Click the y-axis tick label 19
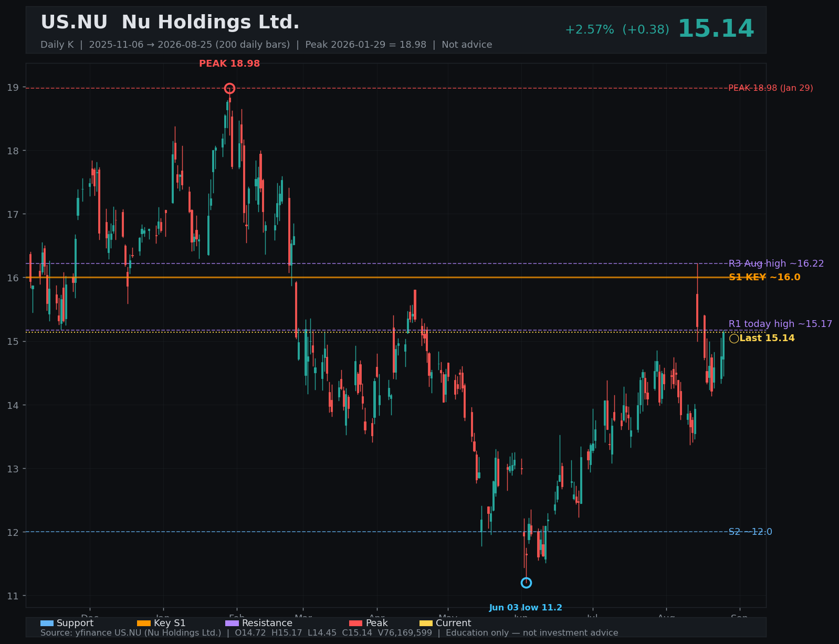Screen dimensions: 839x644 click(13, 88)
